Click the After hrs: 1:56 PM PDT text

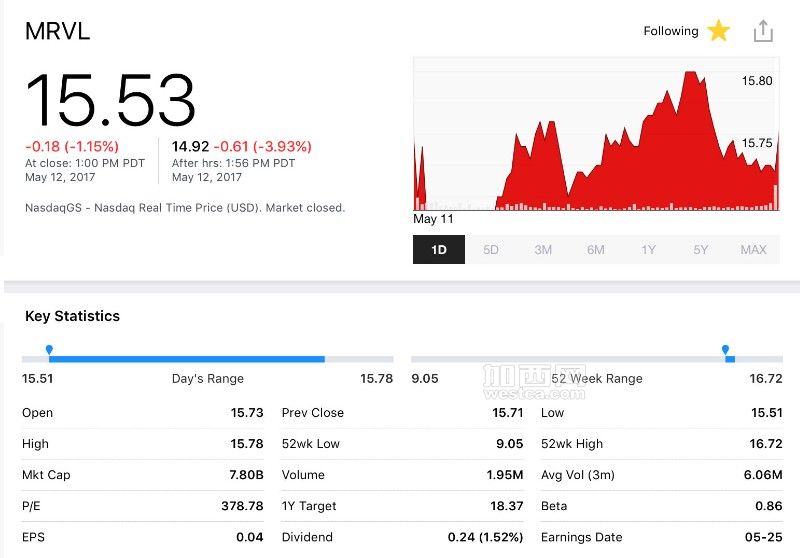(x=233, y=163)
